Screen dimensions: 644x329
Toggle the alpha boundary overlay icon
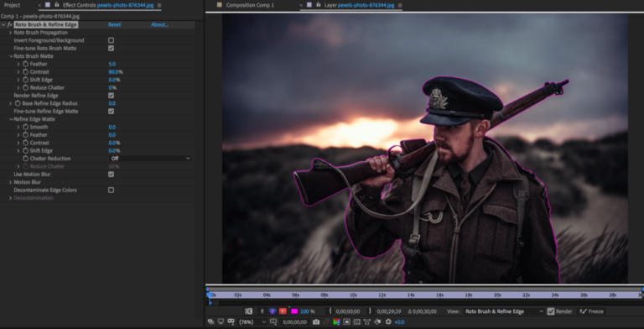(x=273, y=311)
